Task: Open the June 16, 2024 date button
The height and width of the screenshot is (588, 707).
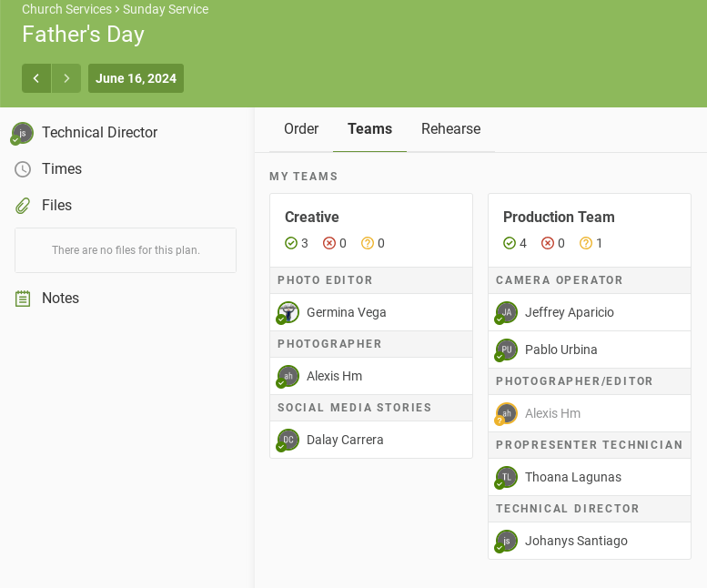Action: coord(136,78)
